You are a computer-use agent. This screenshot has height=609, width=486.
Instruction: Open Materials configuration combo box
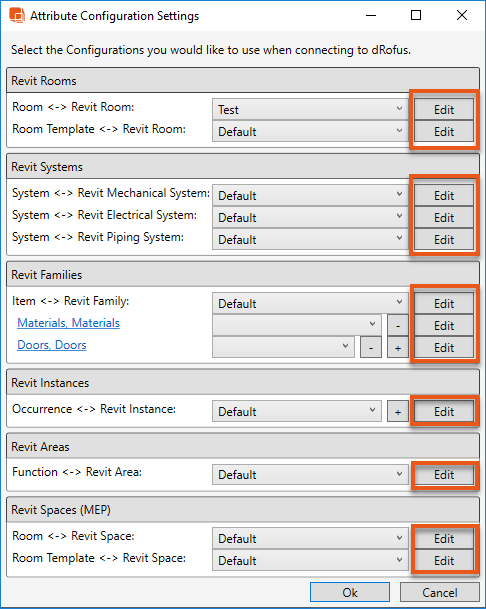297,325
